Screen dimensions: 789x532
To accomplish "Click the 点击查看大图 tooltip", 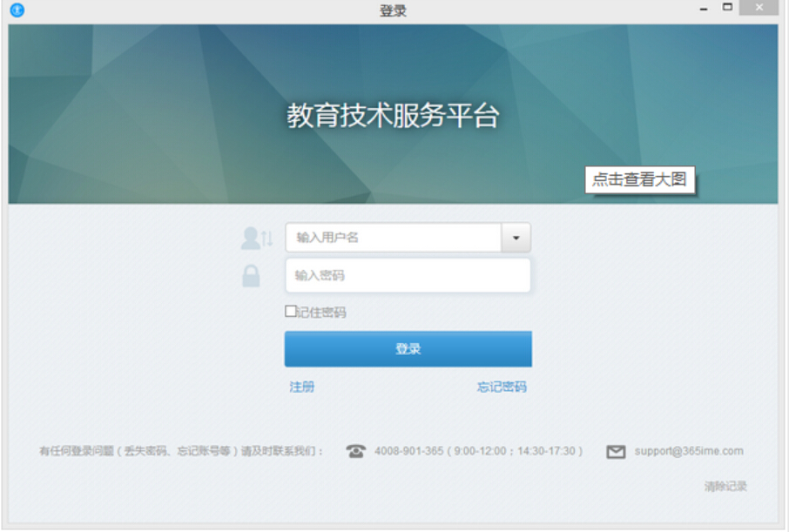I will [x=639, y=180].
